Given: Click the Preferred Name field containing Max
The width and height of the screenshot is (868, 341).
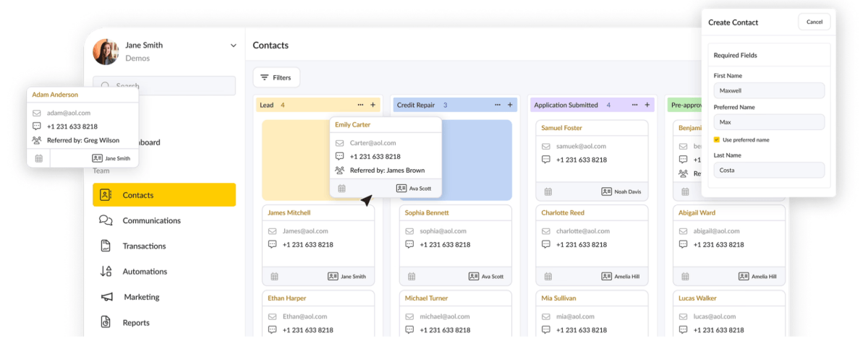Looking at the screenshot, I should point(769,122).
